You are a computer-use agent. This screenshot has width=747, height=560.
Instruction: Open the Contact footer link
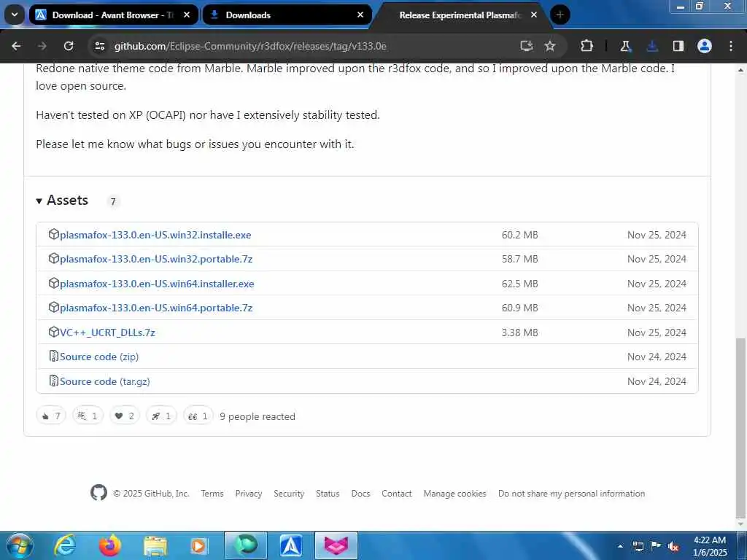pyautogui.click(x=396, y=494)
